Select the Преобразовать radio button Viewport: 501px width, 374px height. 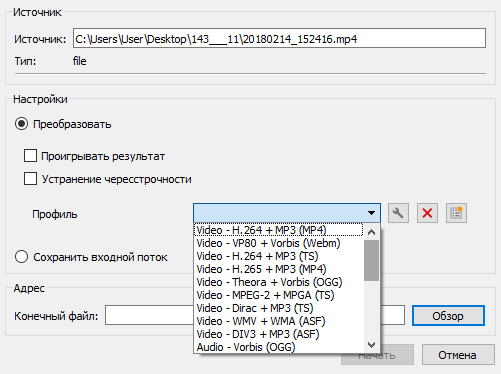point(21,124)
